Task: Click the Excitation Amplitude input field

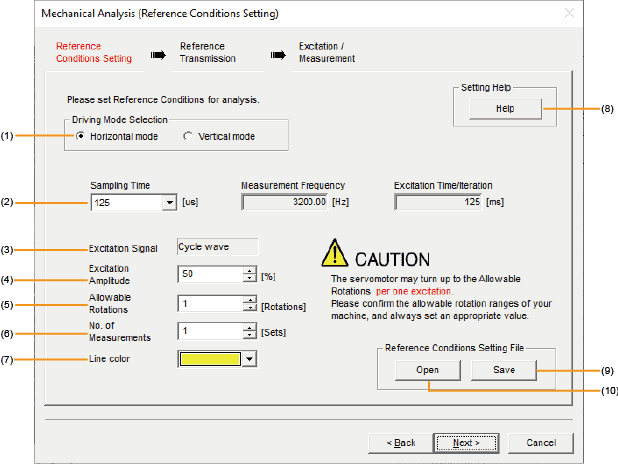Action: pyautogui.click(x=209, y=275)
